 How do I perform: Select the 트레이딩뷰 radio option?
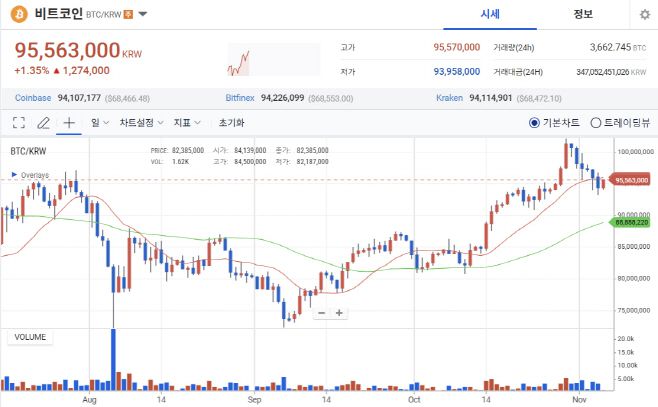click(x=596, y=123)
